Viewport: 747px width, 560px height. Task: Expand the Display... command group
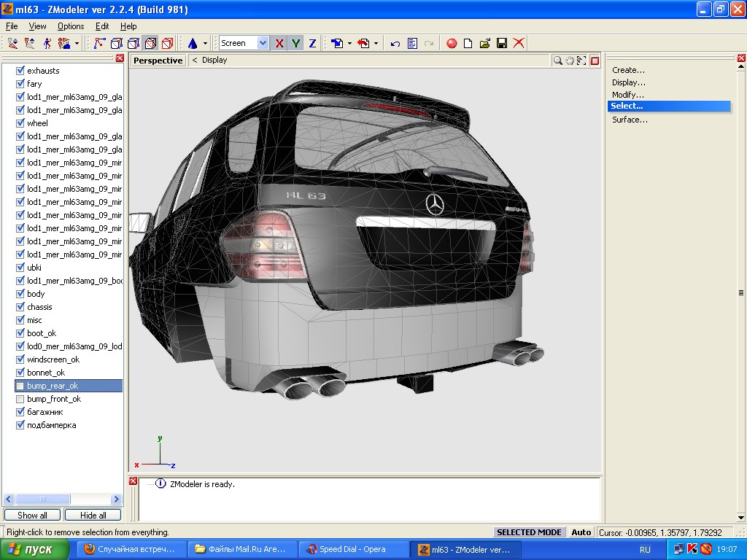[629, 82]
